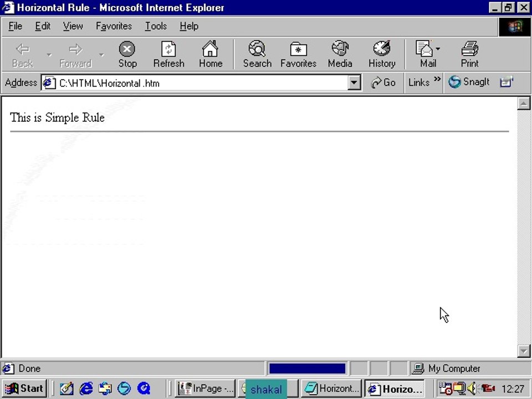The image size is (532, 399).
Task: Click the vertical scrollbar down arrow
Action: (524, 351)
